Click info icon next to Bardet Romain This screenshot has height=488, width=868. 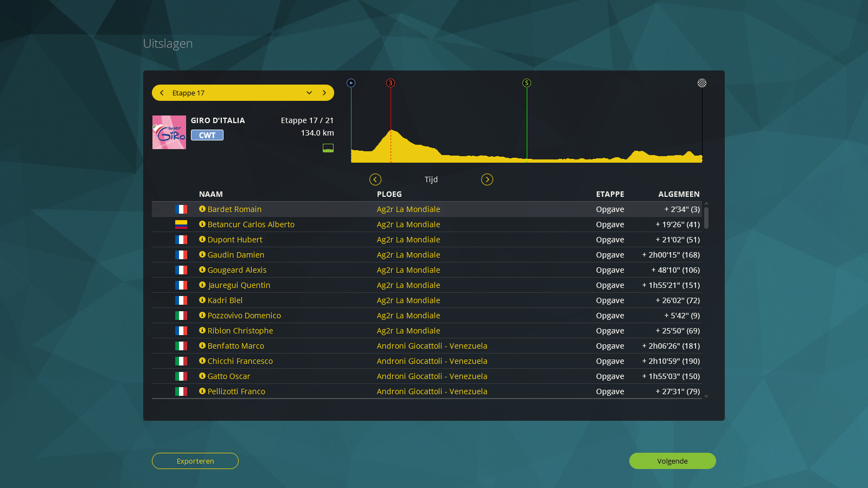click(x=202, y=209)
